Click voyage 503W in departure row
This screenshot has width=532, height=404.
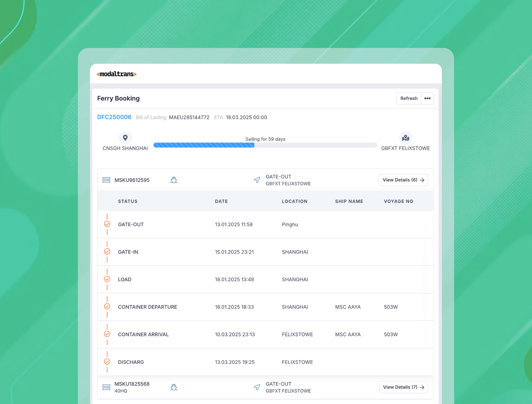point(391,307)
